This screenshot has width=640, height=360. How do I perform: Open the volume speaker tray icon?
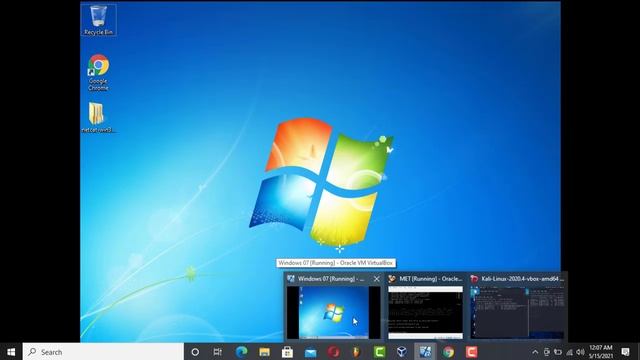580,352
